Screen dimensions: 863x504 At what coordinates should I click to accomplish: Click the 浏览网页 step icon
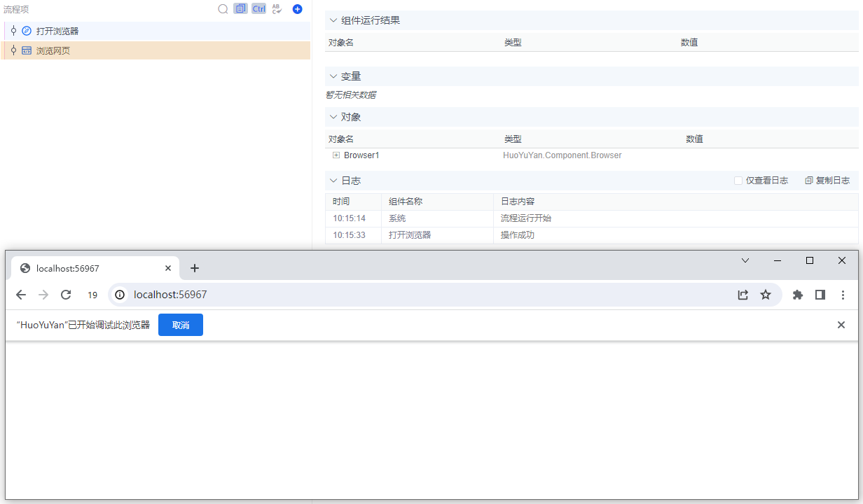[27, 50]
